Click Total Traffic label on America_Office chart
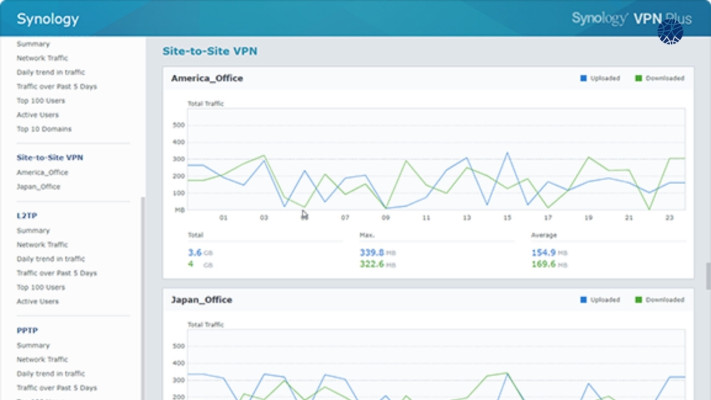Image resolution: width=711 pixels, height=400 pixels. (205, 103)
